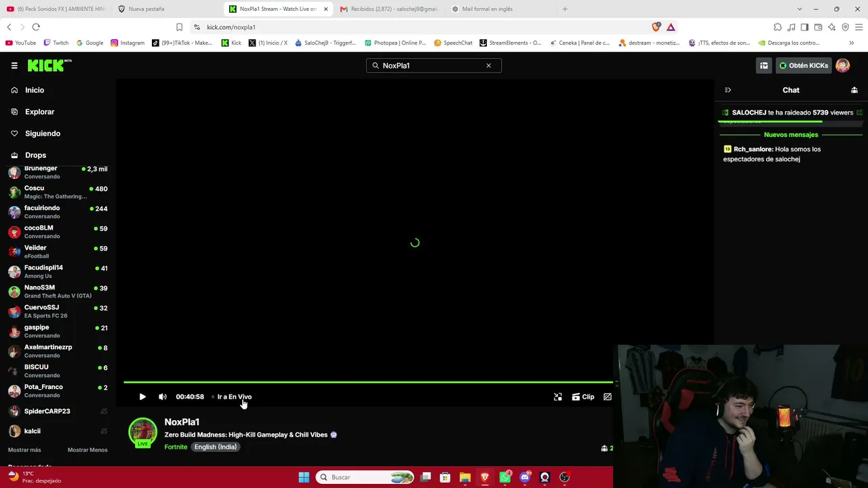The width and height of the screenshot is (868, 488).
Task: Click the green KICK logo
Action: (x=50, y=65)
